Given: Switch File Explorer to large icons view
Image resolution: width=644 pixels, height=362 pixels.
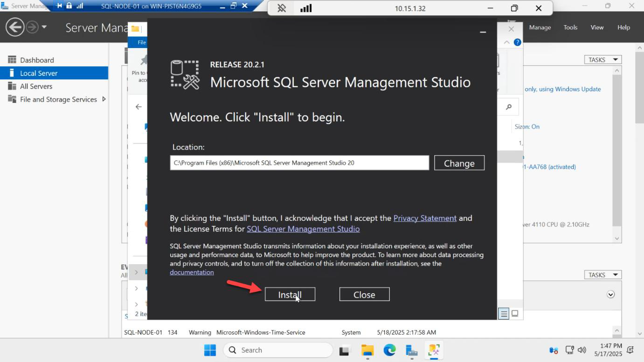Looking at the screenshot, I should pyautogui.click(x=515, y=314).
